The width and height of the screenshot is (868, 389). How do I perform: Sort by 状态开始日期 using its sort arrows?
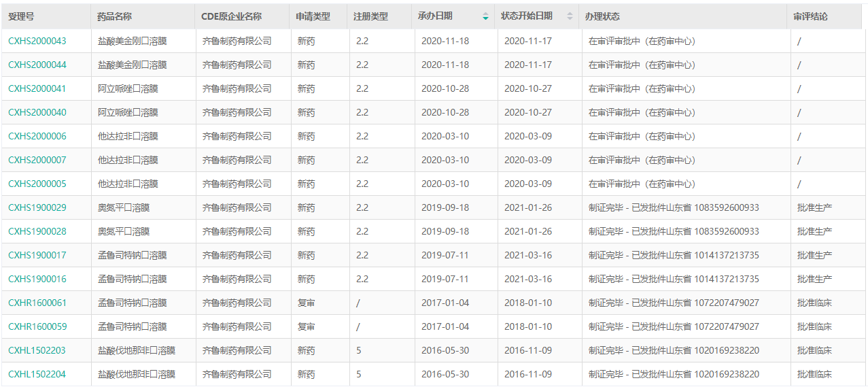click(570, 16)
